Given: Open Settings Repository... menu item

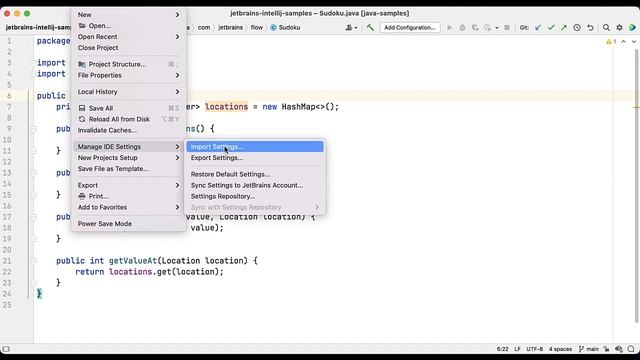Looking at the screenshot, I should point(255,196).
